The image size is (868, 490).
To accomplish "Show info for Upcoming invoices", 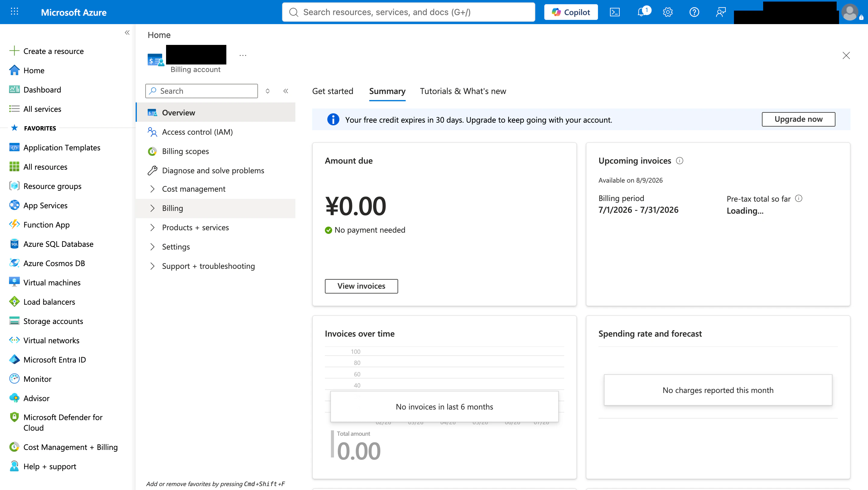I will coord(680,161).
